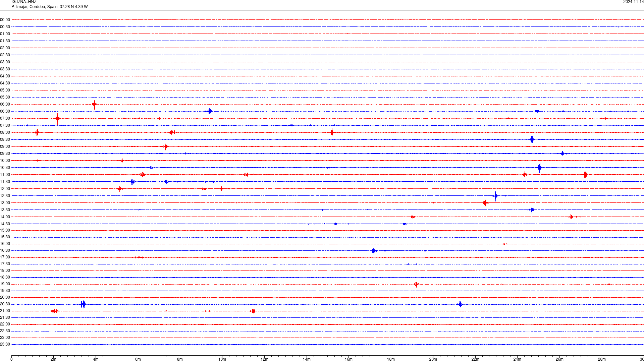Select the 16:30 time row label
This screenshot has height=362, width=644.
pyautogui.click(x=5, y=250)
